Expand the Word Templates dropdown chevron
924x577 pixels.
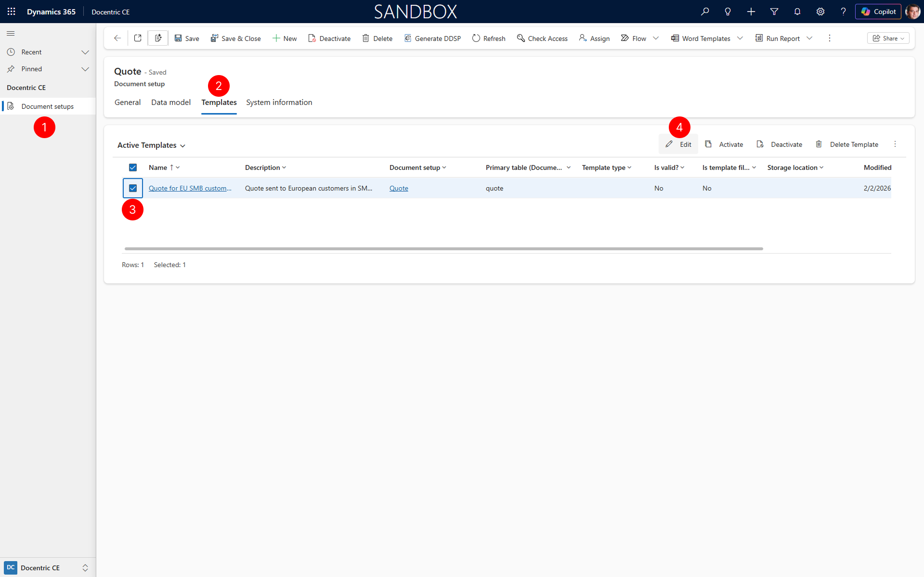coord(740,38)
